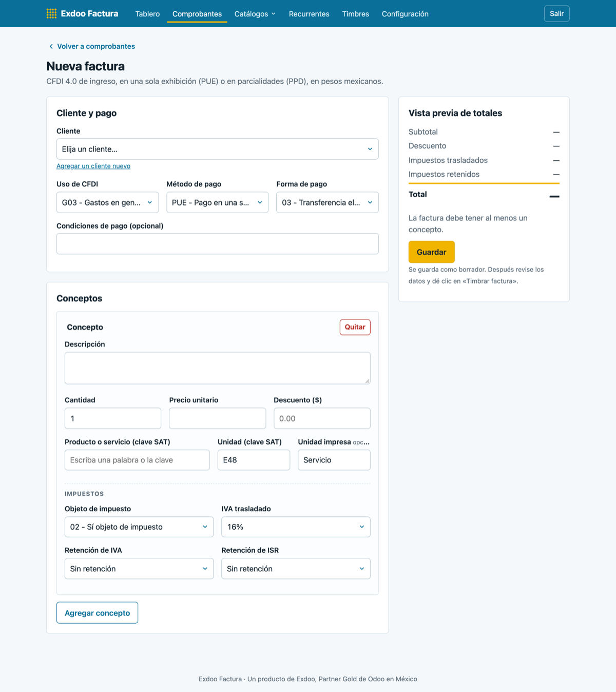Open the Objeto de impuesto dropdown
The width and height of the screenshot is (616, 692).
click(x=139, y=527)
